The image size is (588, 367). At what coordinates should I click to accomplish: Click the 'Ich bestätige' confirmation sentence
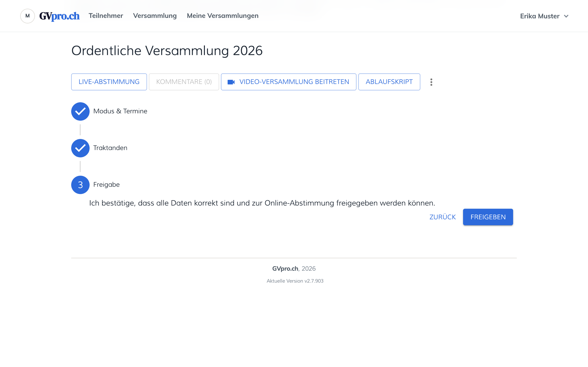(262, 203)
